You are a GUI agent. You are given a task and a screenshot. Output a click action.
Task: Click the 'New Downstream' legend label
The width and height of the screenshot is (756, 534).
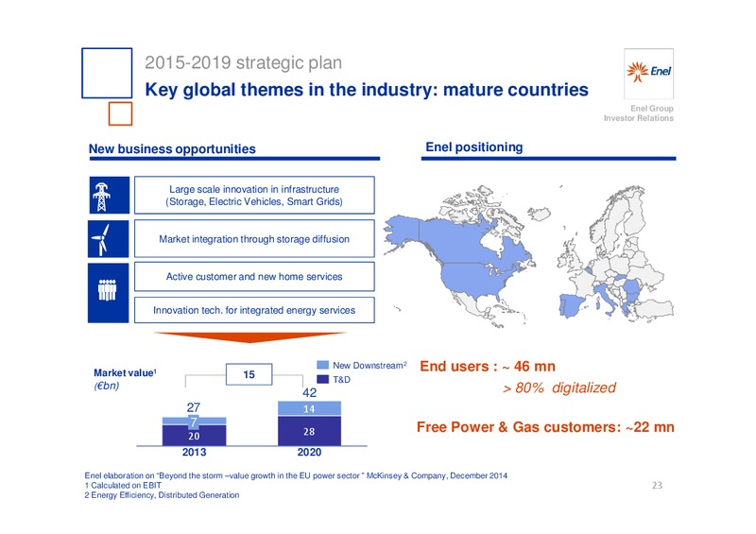[x=369, y=366]
